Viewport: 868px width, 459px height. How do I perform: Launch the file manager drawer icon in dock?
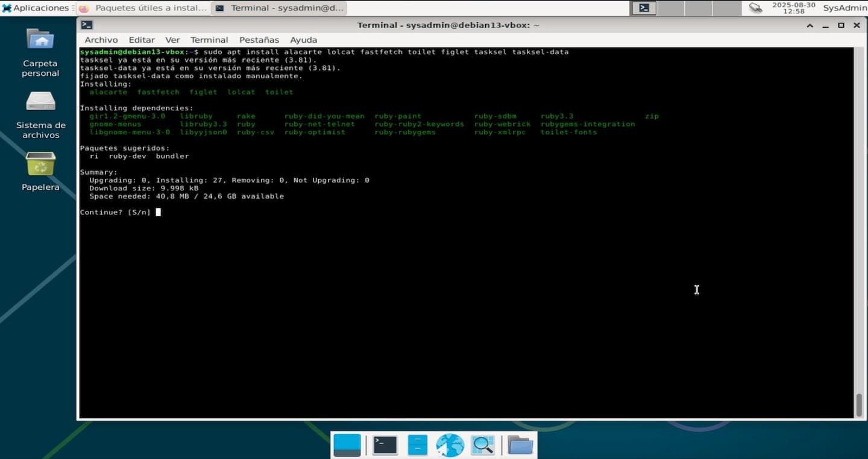coord(417,445)
